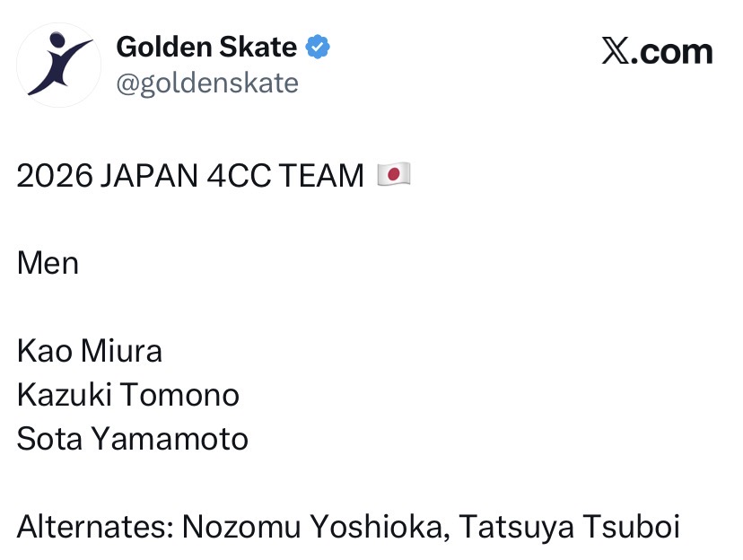Click the blue verified checkmark badge
Image resolution: width=743 pixels, height=560 pixels.
coord(318,48)
